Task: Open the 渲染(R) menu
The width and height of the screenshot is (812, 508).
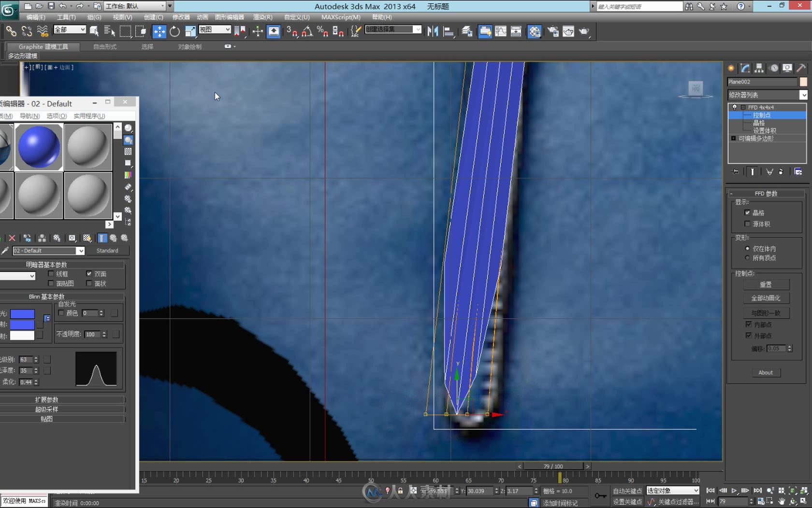Action: click(x=262, y=17)
